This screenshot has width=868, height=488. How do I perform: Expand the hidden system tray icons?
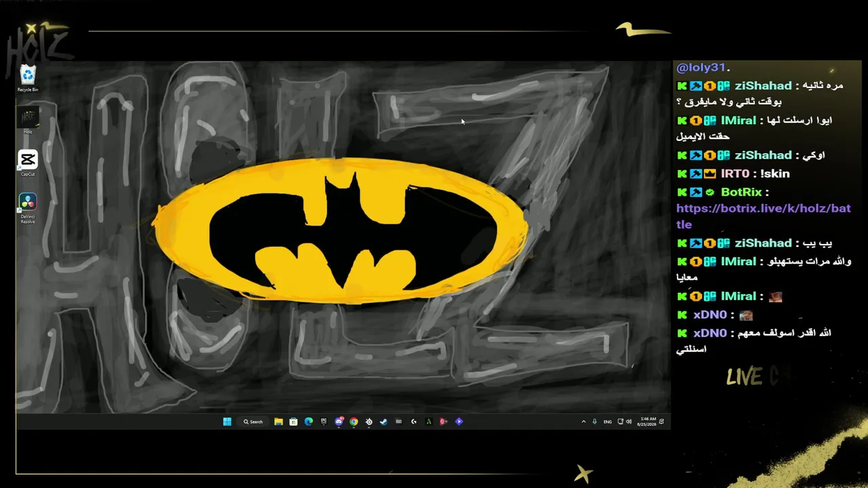[583, 422]
